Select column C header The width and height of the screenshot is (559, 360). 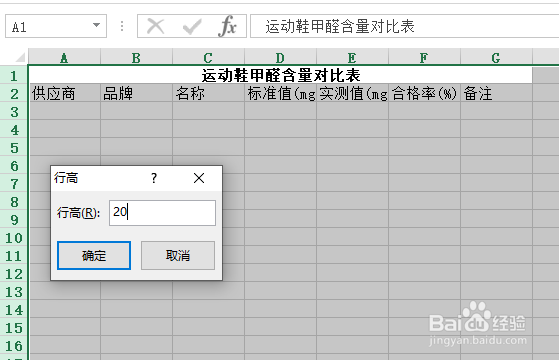pyautogui.click(x=208, y=57)
